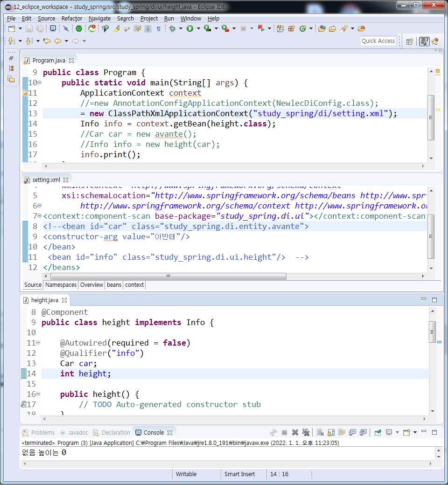The image size is (448, 485).
Task: Click the Coverage run icon
Action: tap(208, 29)
